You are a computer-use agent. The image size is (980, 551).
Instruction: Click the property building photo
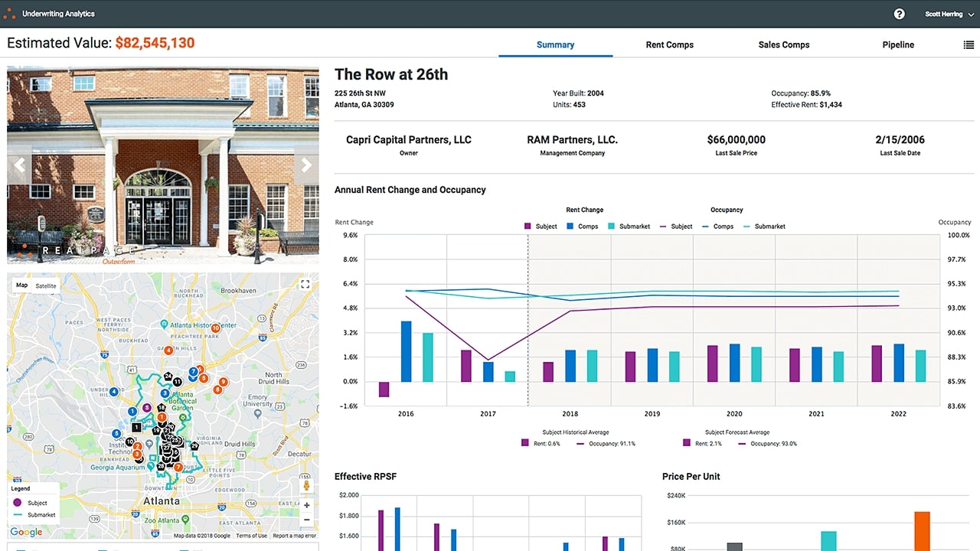tap(163, 165)
